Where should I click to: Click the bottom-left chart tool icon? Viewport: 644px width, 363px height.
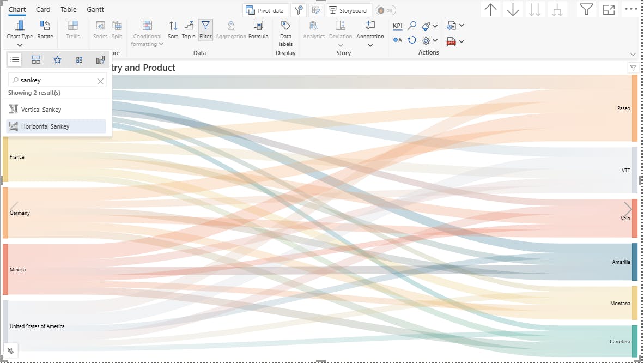[11, 350]
